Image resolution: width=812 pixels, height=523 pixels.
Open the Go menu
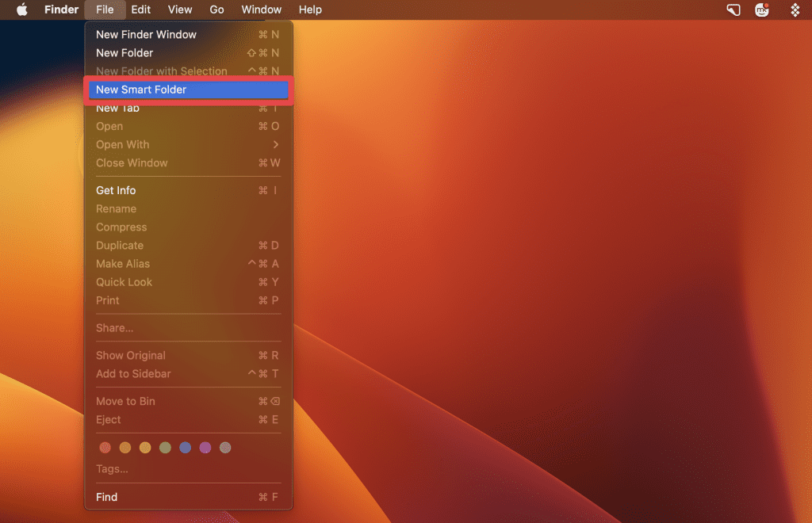[x=216, y=10]
